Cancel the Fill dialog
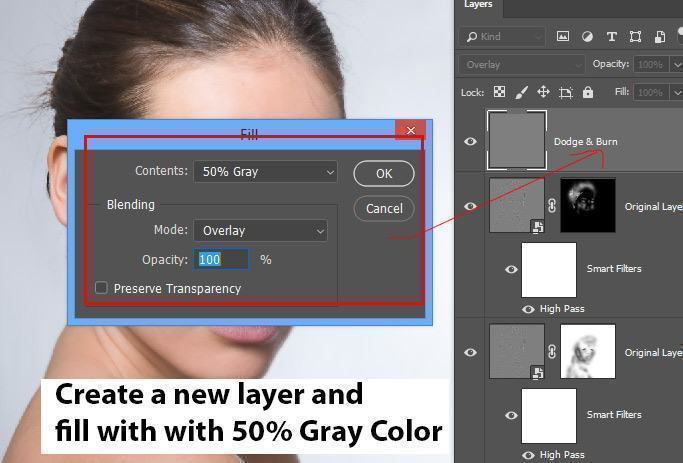The width and height of the screenshot is (683, 463). tap(384, 208)
